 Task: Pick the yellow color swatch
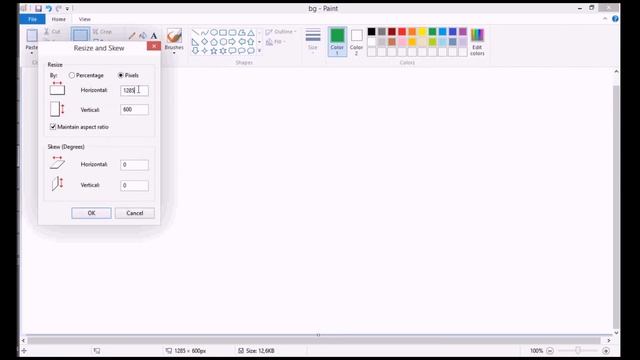point(422,31)
